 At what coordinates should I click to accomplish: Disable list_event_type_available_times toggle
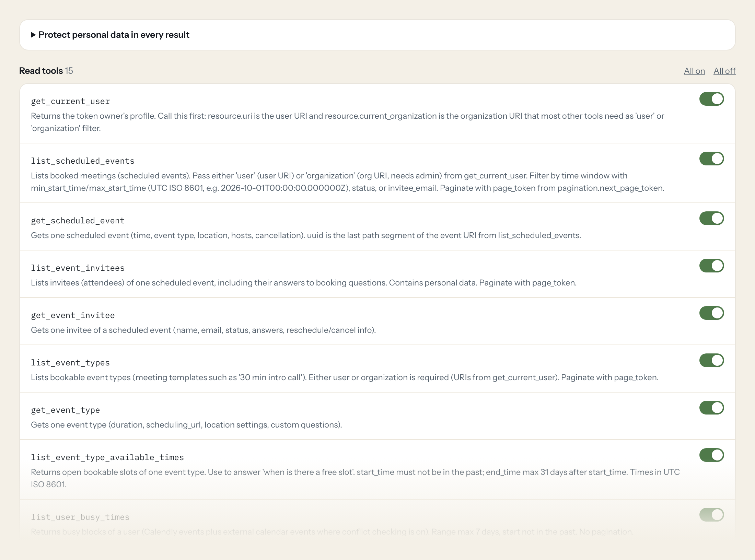pos(711,455)
